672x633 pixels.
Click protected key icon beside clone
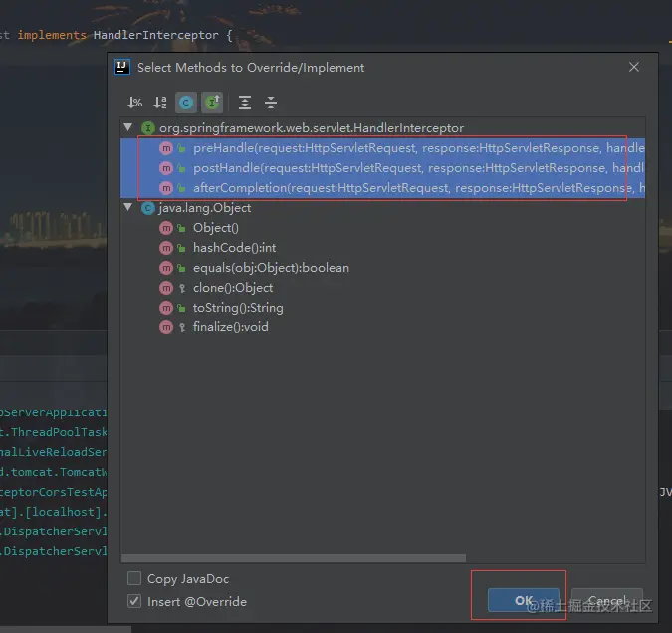click(182, 288)
